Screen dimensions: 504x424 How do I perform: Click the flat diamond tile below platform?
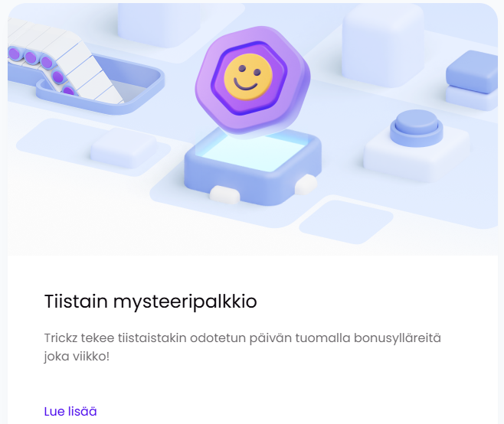tap(346, 222)
